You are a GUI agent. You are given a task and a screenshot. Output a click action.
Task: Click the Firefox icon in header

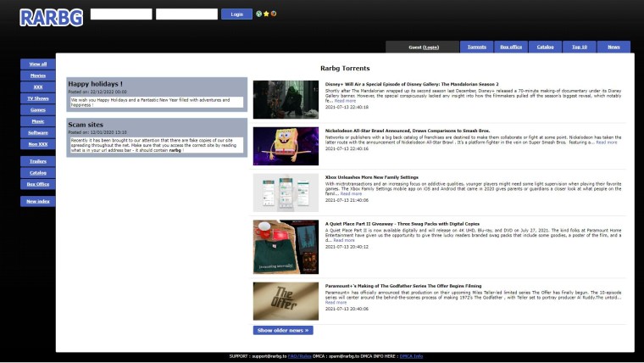[x=274, y=14]
